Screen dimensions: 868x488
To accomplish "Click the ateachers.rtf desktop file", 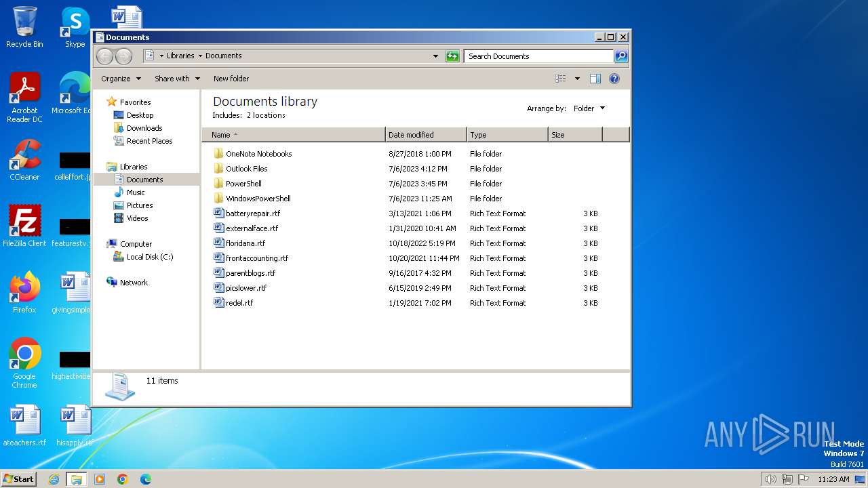I will (x=24, y=426).
